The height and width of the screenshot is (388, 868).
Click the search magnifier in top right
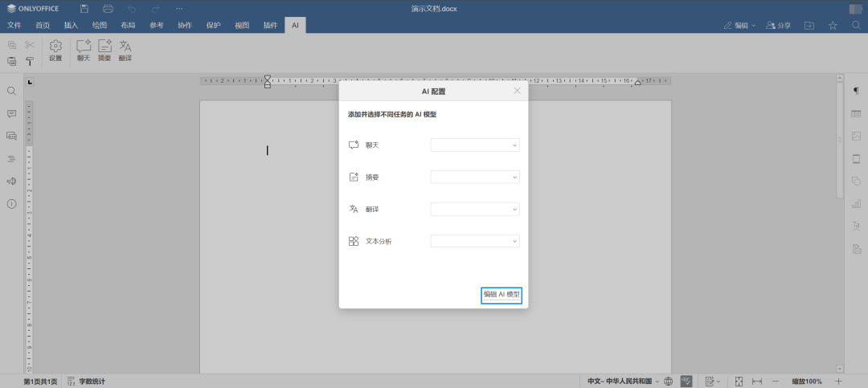click(x=856, y=25)
